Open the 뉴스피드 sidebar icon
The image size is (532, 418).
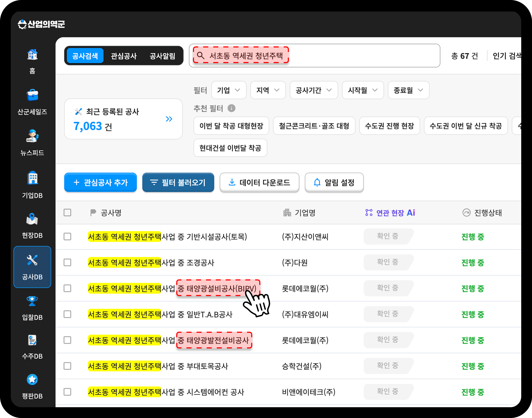coord(32,136)
